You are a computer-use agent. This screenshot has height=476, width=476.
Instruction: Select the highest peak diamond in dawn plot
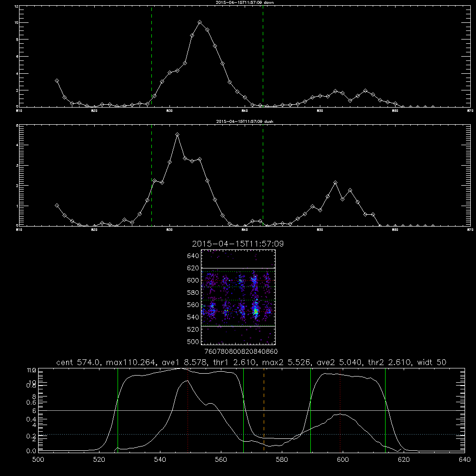coord(199,22)
